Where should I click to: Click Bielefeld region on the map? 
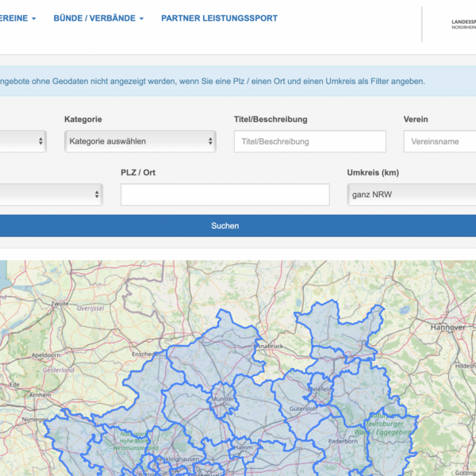(x=320, y=389)
